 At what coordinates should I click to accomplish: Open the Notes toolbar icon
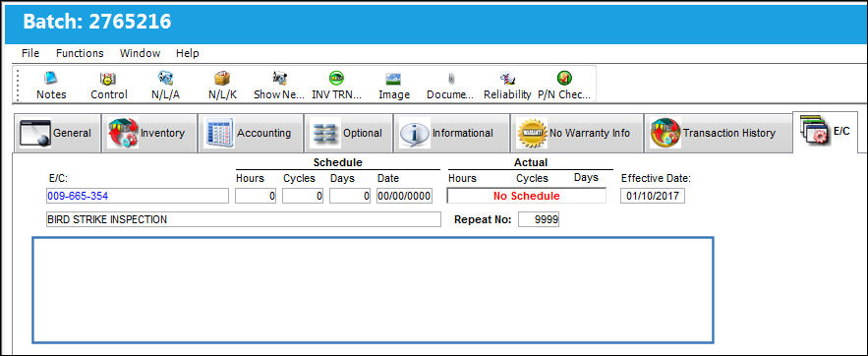51,85
